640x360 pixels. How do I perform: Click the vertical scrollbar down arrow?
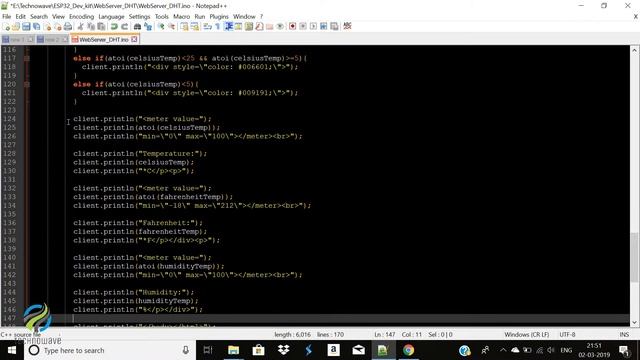[x=635, y=322]
